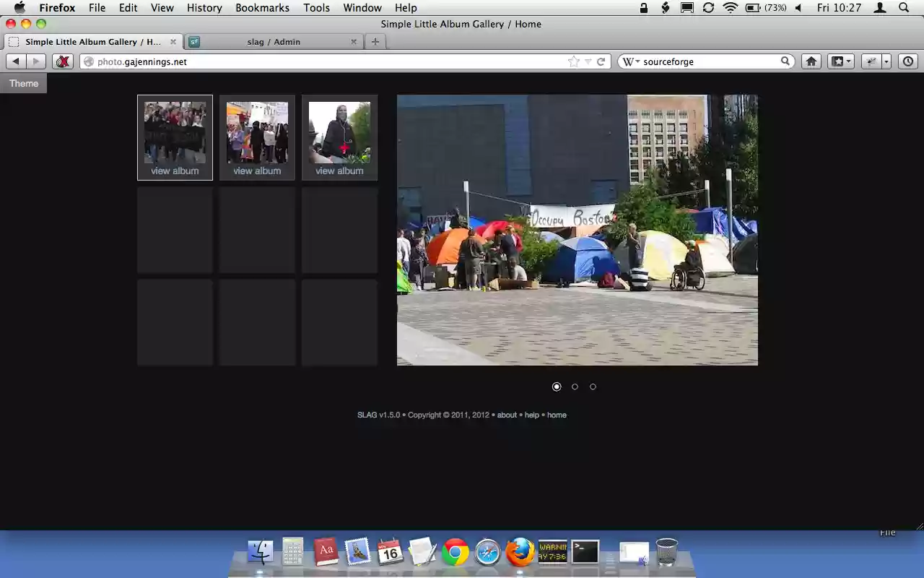Open Terminal from the Dock

[585, 553]
